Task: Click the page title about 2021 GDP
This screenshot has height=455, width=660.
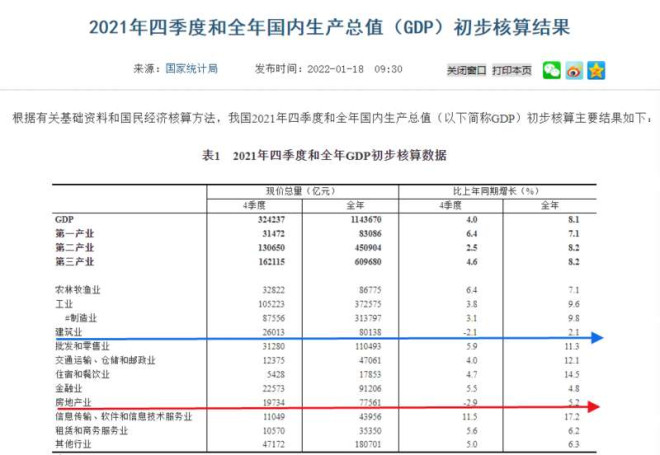Action: click(330, 27)
